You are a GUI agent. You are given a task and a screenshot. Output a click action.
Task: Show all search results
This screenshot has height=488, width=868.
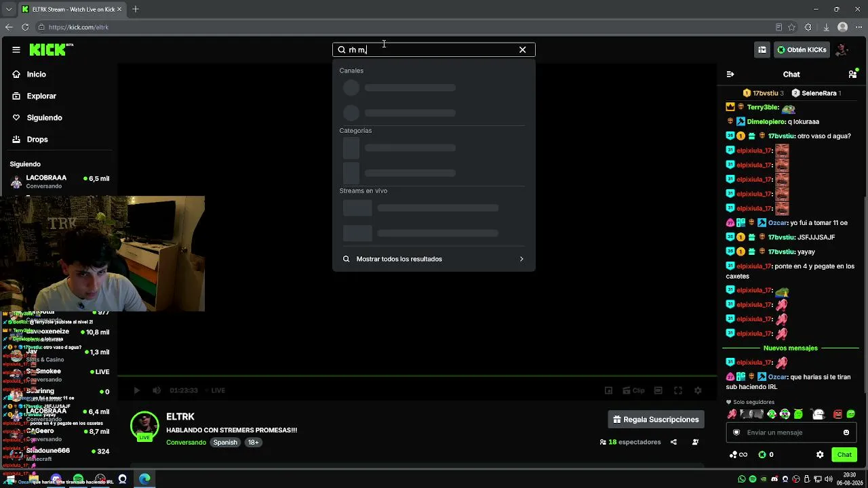tap(433, 259)
